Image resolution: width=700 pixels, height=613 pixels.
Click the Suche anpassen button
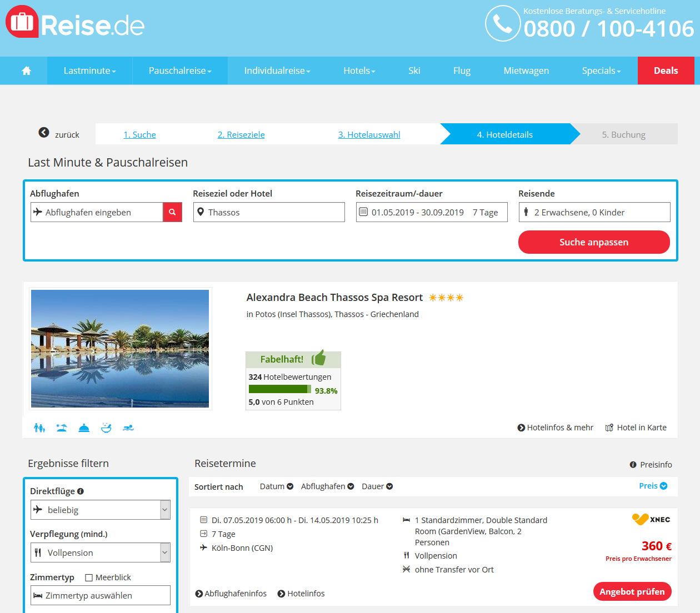[594, 242]
